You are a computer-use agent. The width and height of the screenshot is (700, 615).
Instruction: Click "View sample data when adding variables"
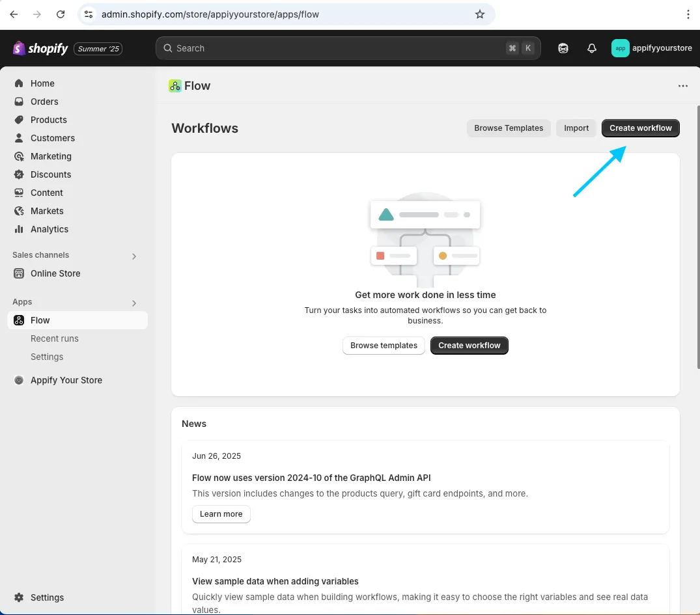(275, 581)
